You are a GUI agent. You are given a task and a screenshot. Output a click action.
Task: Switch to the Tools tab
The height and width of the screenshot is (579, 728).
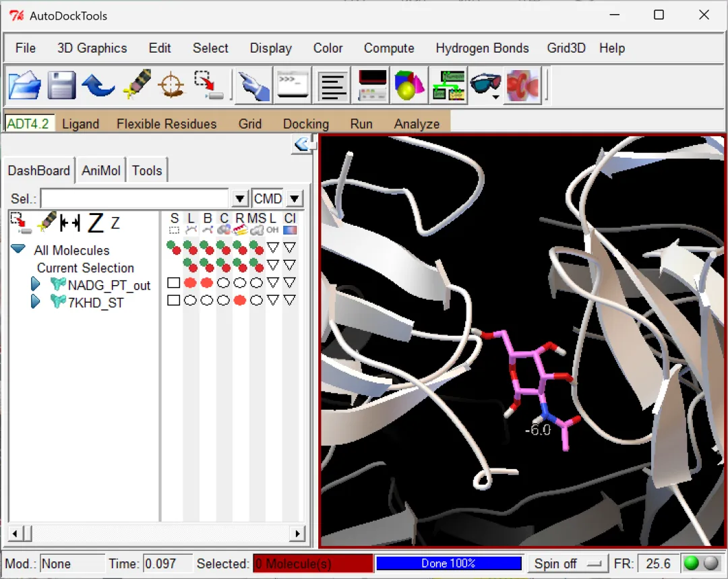coord(147,171)
